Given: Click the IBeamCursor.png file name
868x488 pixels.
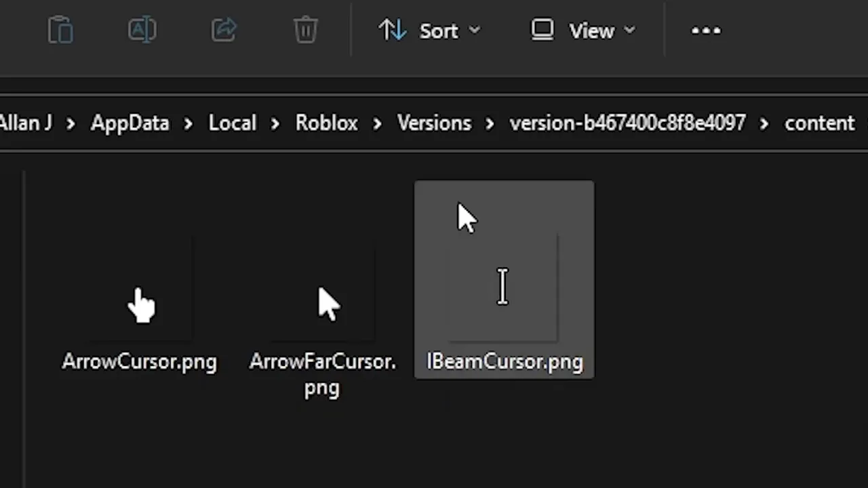Looking at the screenshot, I should pyautogui.click(x=505, y=362).
